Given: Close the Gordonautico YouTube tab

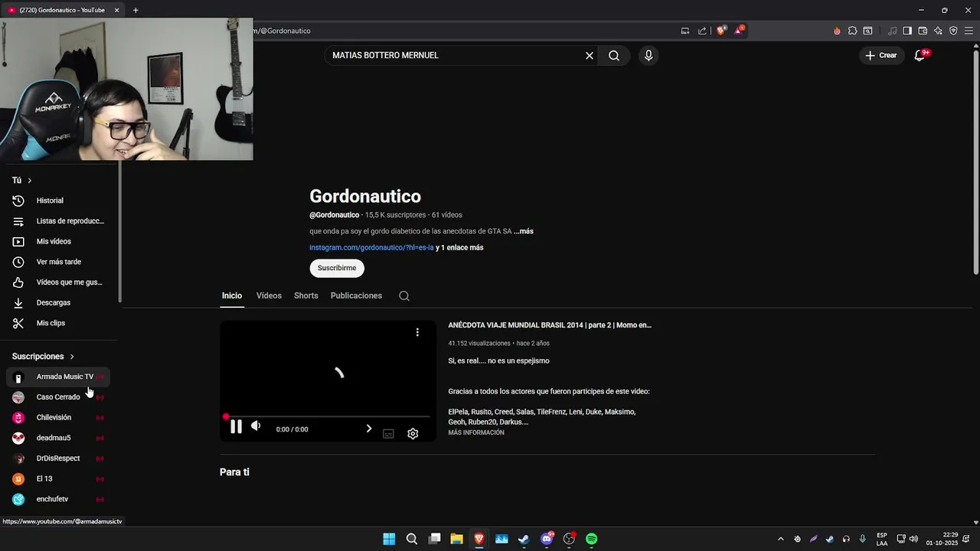Looking at the screenshot, I should point(116,10).
